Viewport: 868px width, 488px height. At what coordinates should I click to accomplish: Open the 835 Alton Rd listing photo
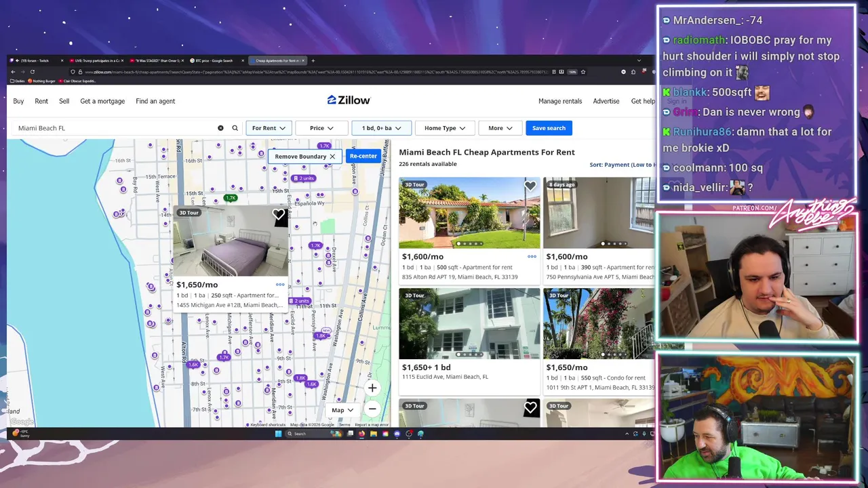pos(469,213)
